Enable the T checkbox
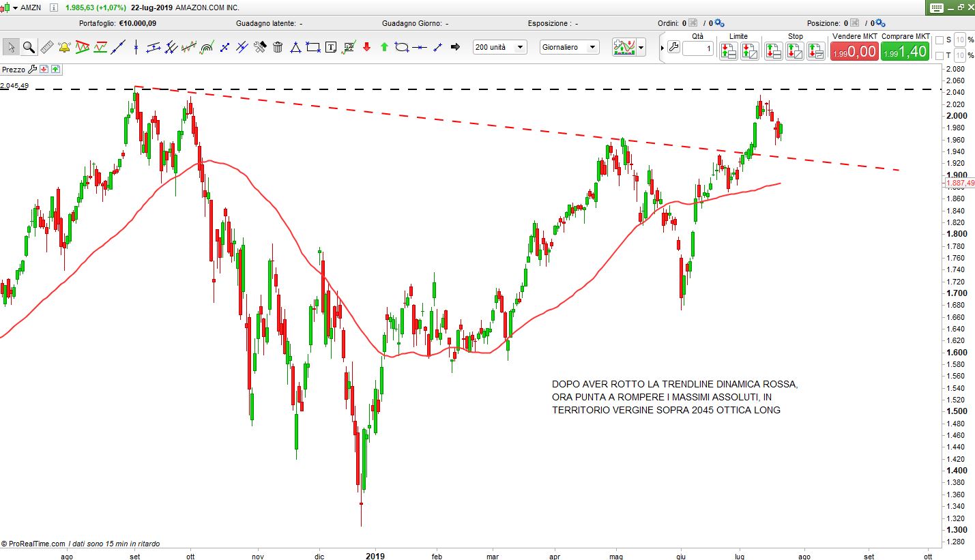This screenshot has width=975, height=560. [940, 55]
